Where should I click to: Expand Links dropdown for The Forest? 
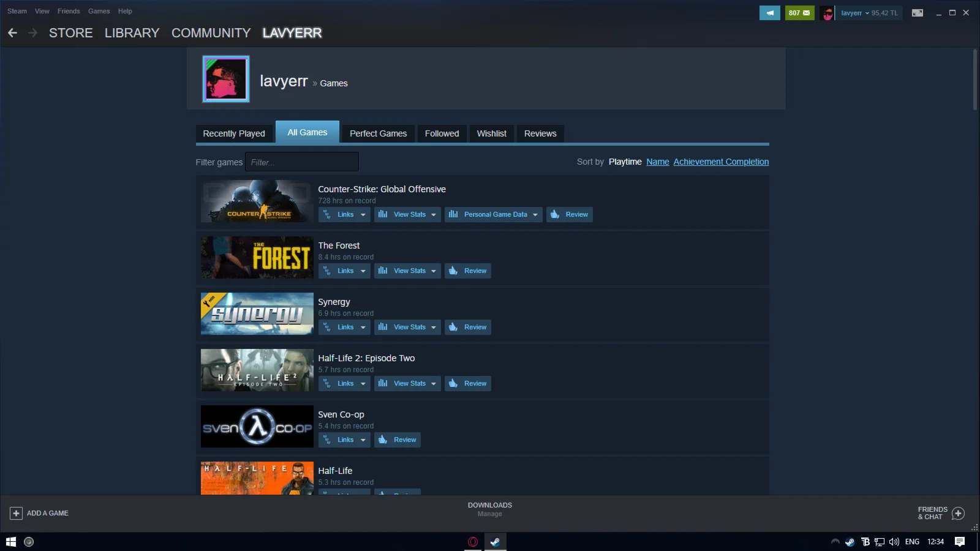[344, 271]
